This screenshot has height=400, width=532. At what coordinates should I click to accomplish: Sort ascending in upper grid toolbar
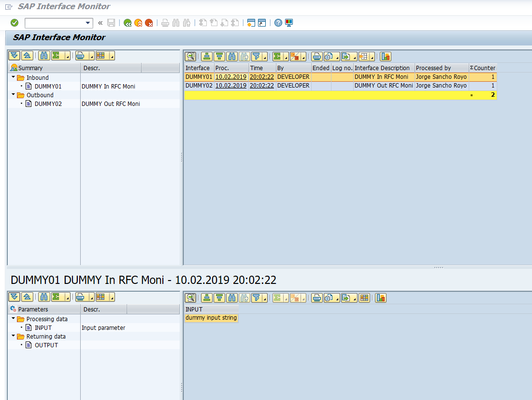coord(207,57)
